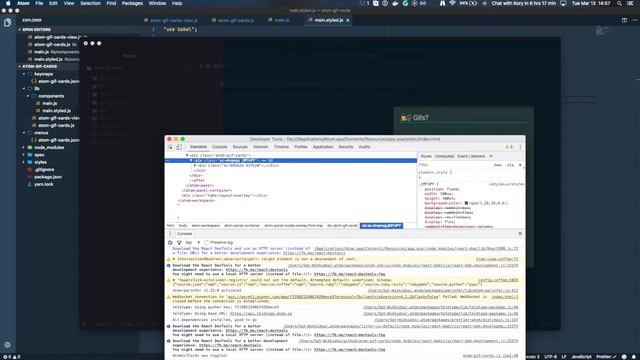Toggle the :hov element state button
The image size is (640, 360).
(x=497, y=165)
